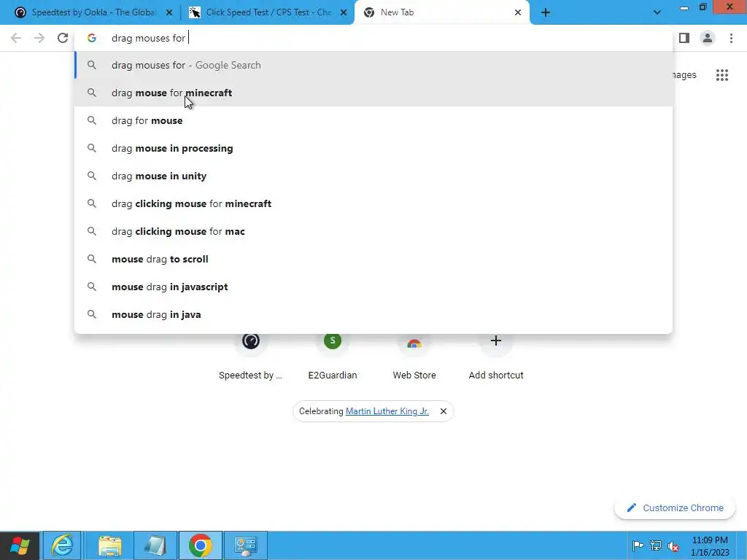Choose suggestion 'drag clicking mouse for minecraft'

(x=373, y=203)
